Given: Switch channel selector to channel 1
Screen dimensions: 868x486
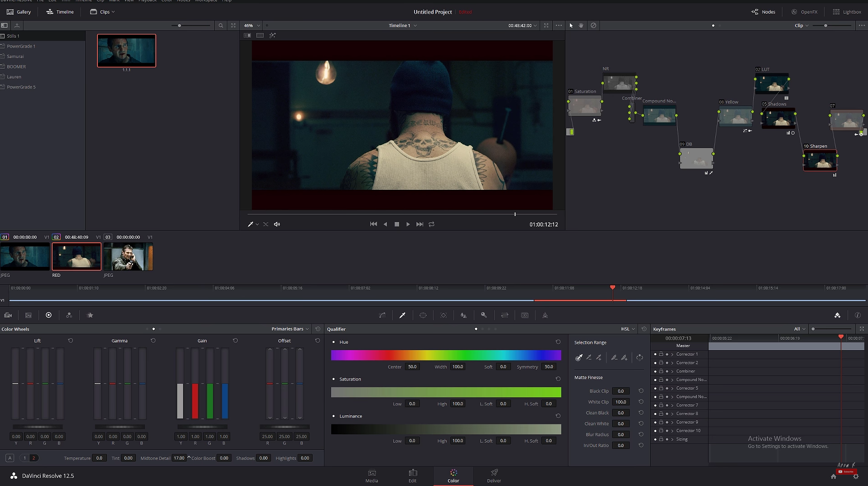Looking at the screenshot, I should tap(24, 458).
